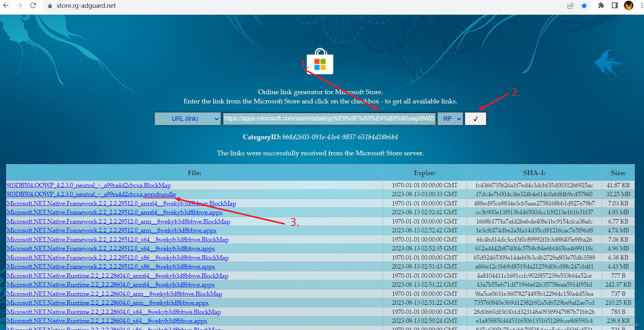
Task: Toggle bookmark star for this page
Action: click(584, 6)
